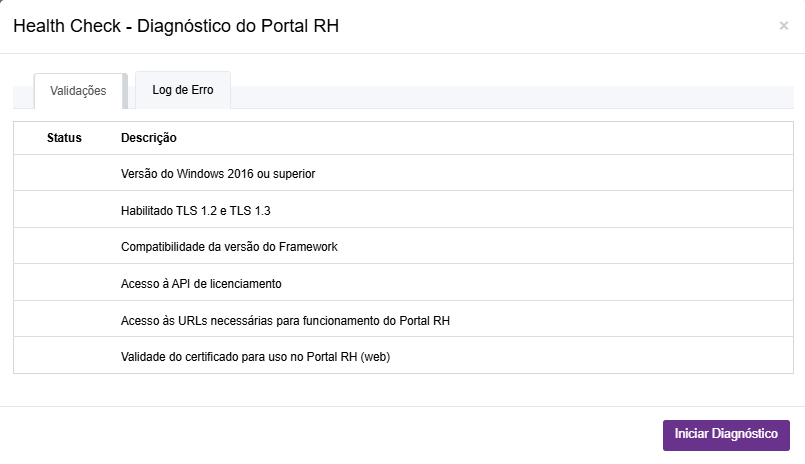Click status cell for required URLs row
The width and height of the screenshot is (805, 464).
click(64, 320)
